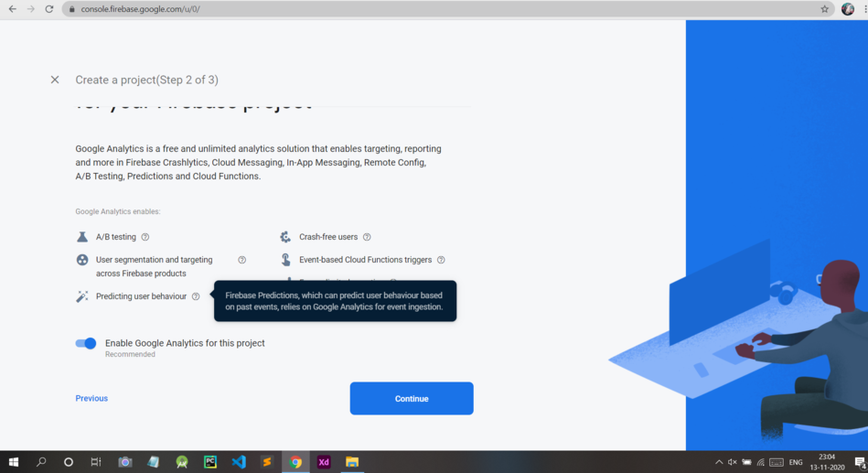The height and width of the screenshot is (473, 868).
Task: Click the A/B testing flask icon
Action: (82, 237)
